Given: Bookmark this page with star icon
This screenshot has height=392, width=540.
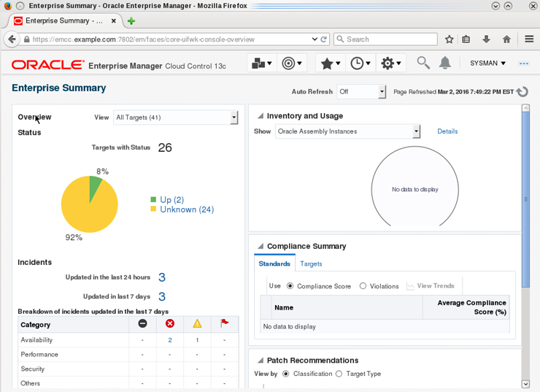Looking at the screenshot, I should point(449,39).
